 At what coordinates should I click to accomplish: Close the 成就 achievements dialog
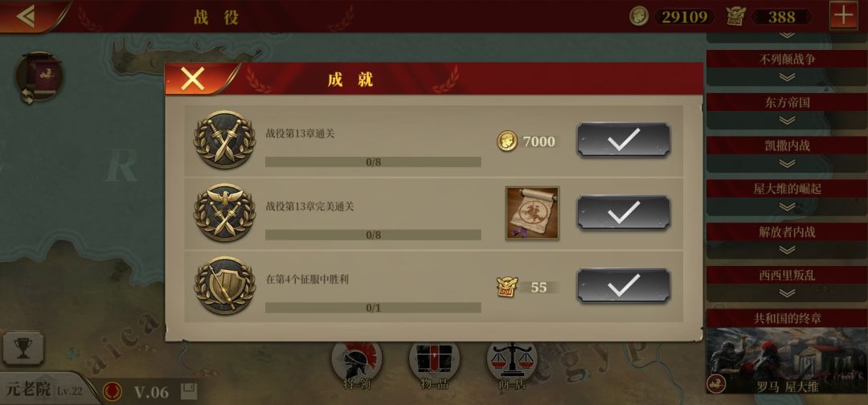194,79
